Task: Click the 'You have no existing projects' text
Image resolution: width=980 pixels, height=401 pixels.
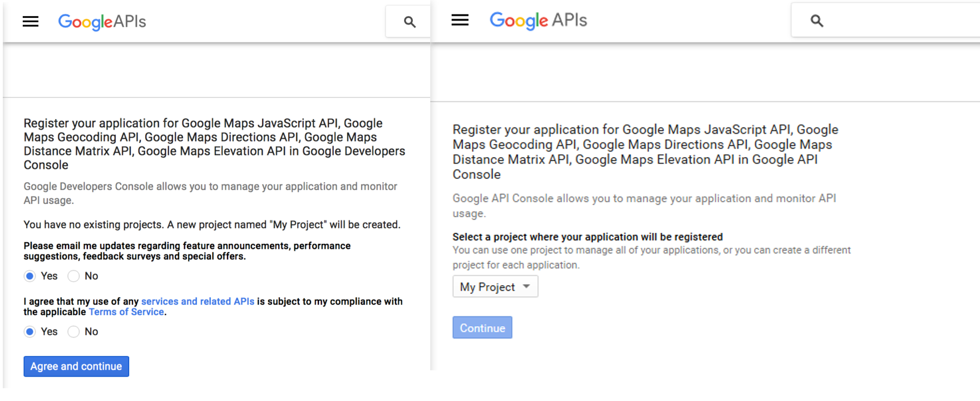Action: click(x=211, y=224)
